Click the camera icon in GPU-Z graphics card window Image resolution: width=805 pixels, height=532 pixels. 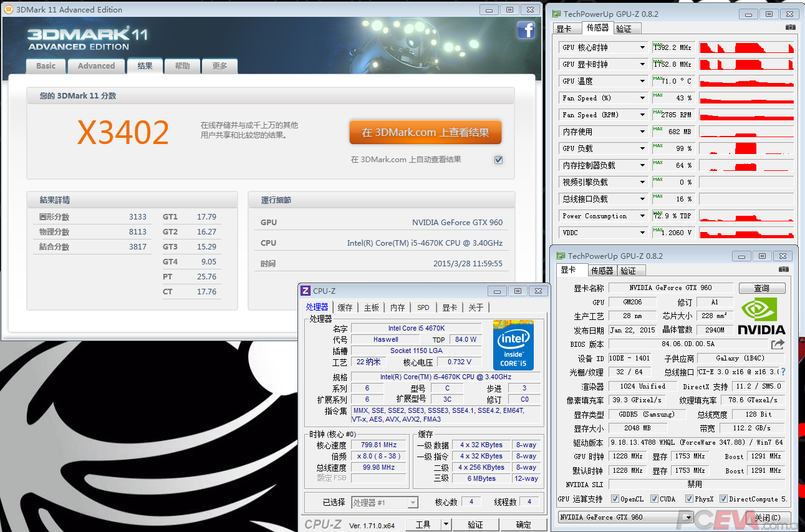[x=784, y=269]
